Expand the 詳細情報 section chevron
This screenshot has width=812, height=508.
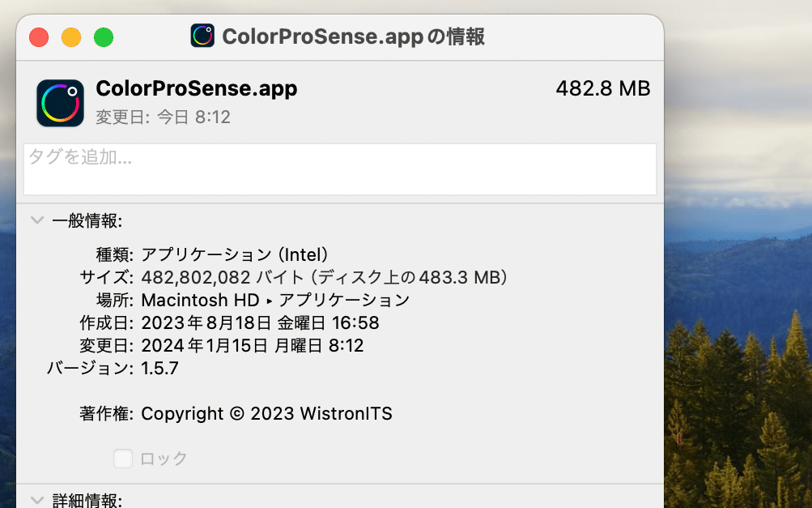pyautogui.click(x=36, y=500)
